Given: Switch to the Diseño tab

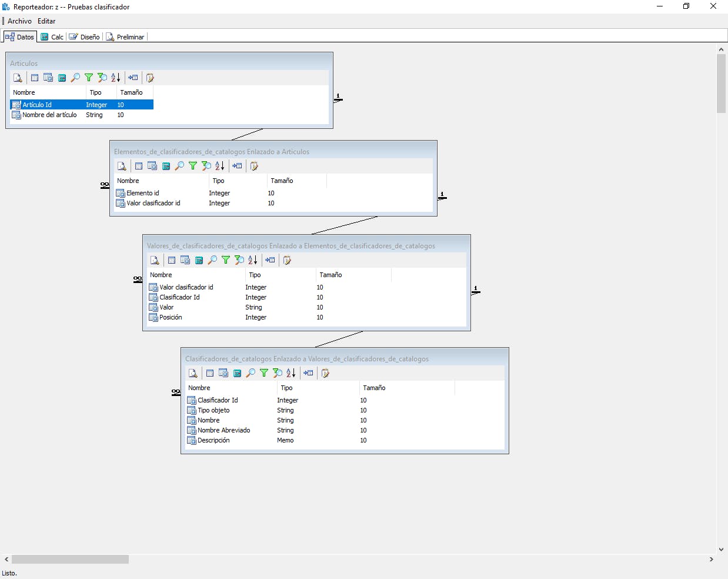Looking at the screenshot, I should pos(85,36).
